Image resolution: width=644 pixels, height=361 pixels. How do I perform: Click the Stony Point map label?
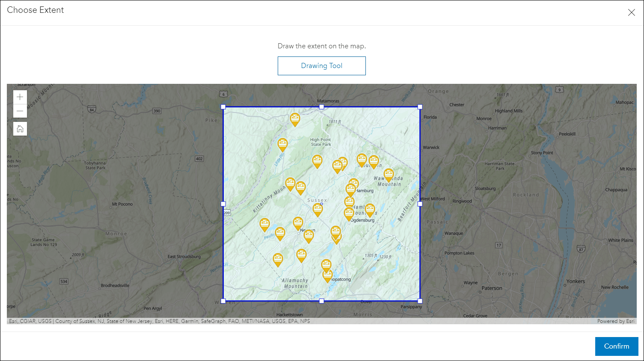coord(542,153)
